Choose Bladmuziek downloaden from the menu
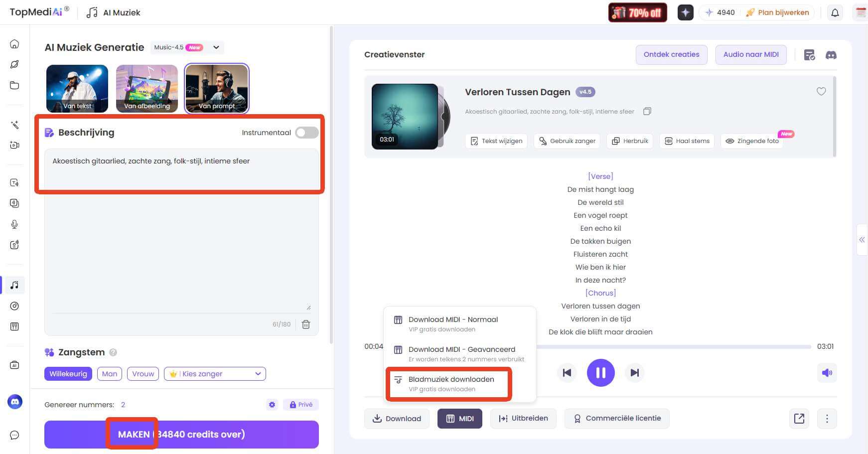This screenshot has width=868, height=454. [x=451, y=383]
